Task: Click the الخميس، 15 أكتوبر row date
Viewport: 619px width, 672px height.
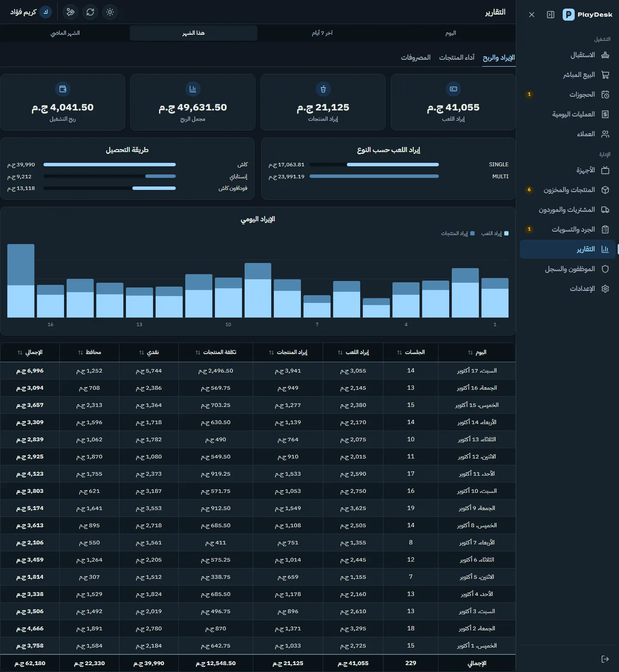Action: pos(477,405)
